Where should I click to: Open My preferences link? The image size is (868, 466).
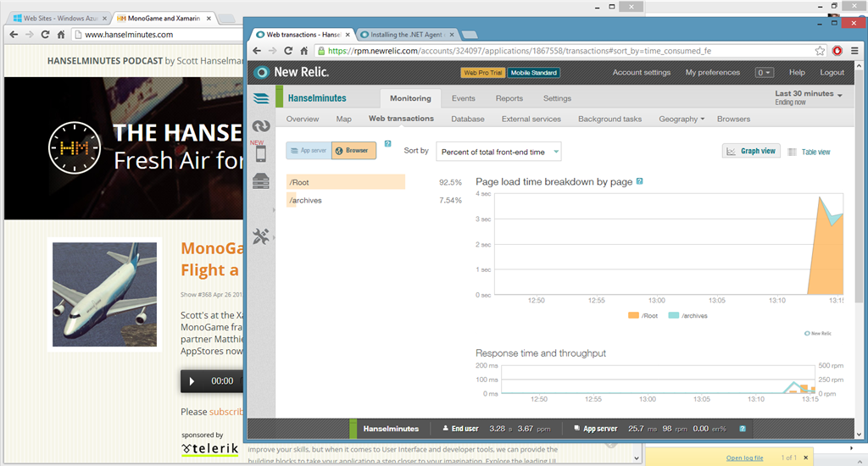712,73
